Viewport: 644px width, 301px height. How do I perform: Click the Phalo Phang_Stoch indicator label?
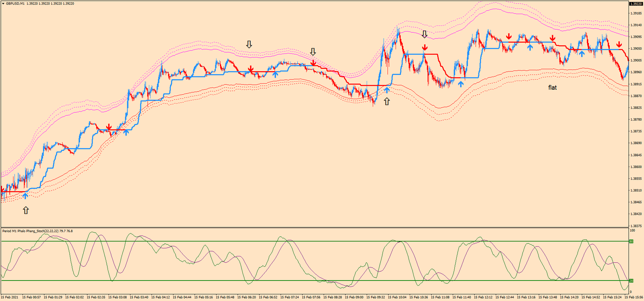37,231
